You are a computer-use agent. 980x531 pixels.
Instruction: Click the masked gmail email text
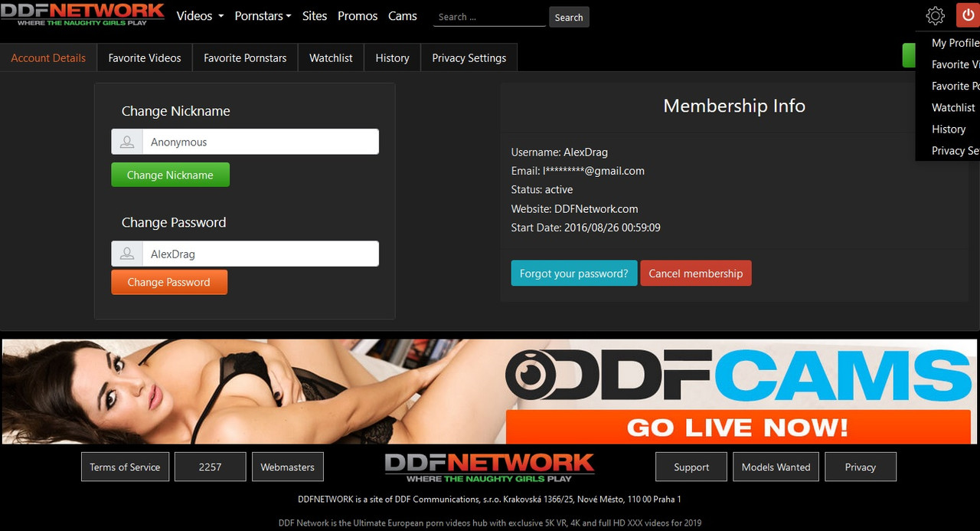[578, 171]
